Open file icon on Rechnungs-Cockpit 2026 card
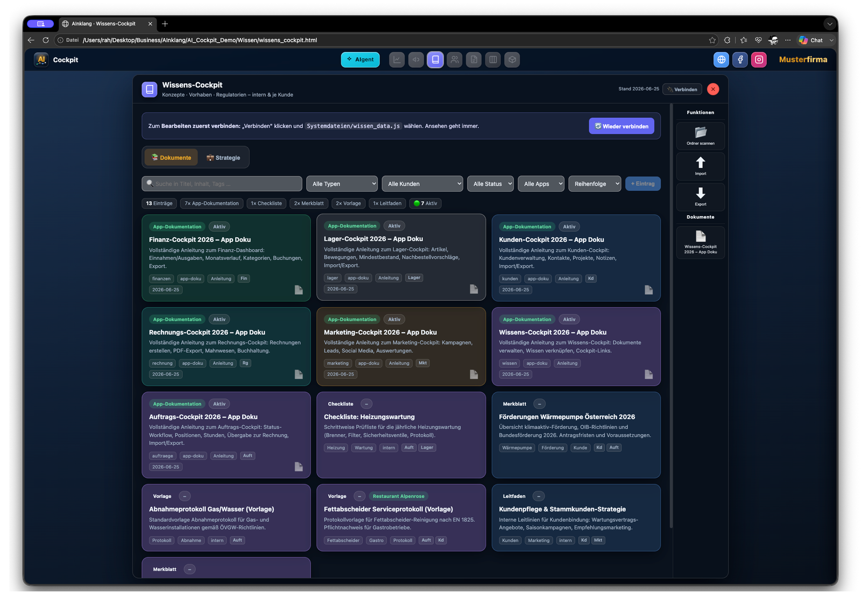This screenshot has width=861, height=616. (x=299, y=374)
